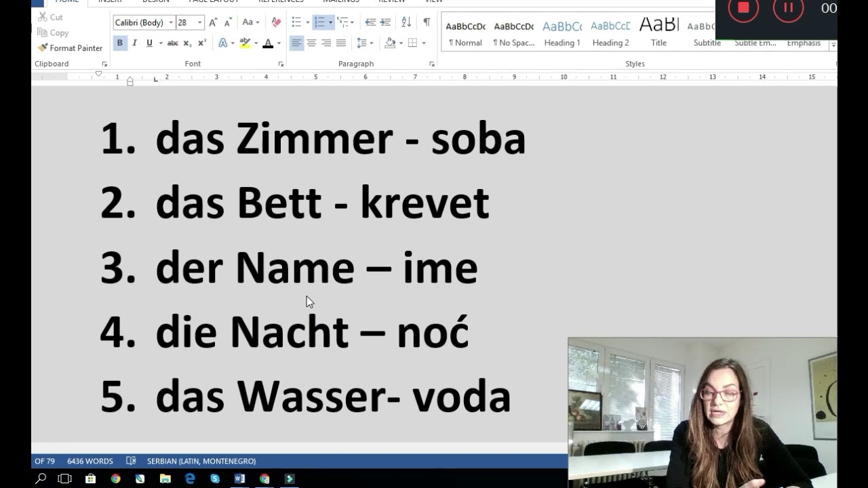The image size is (868, 488).
Task: Toggle Show/Hide paragraph marks
Action: (427, 22)
